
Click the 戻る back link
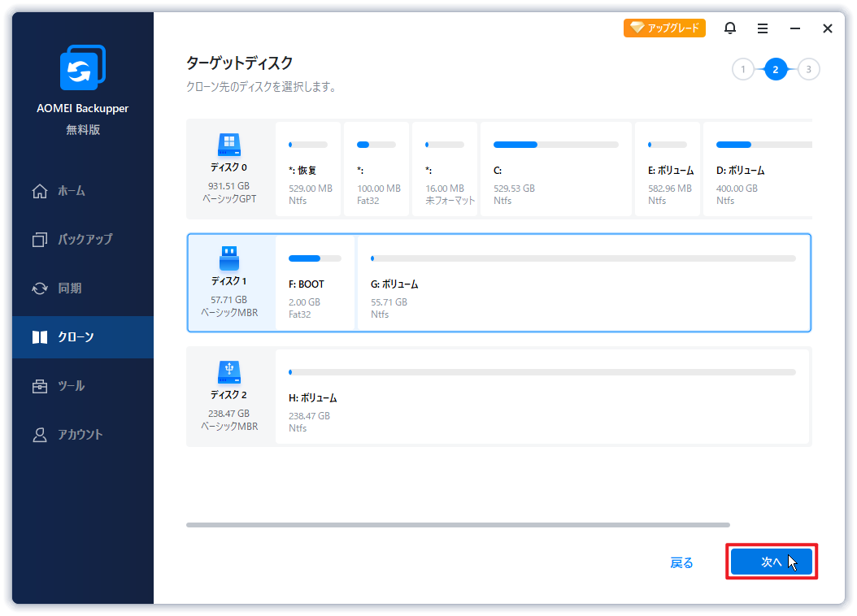(681, 562)
